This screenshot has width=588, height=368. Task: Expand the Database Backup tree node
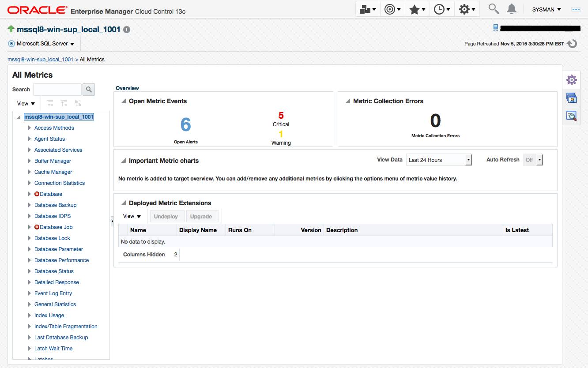30,205
